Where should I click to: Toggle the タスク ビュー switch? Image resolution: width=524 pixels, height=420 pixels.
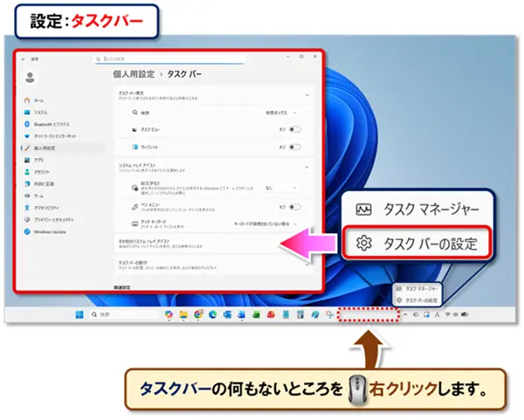point(295,129)
